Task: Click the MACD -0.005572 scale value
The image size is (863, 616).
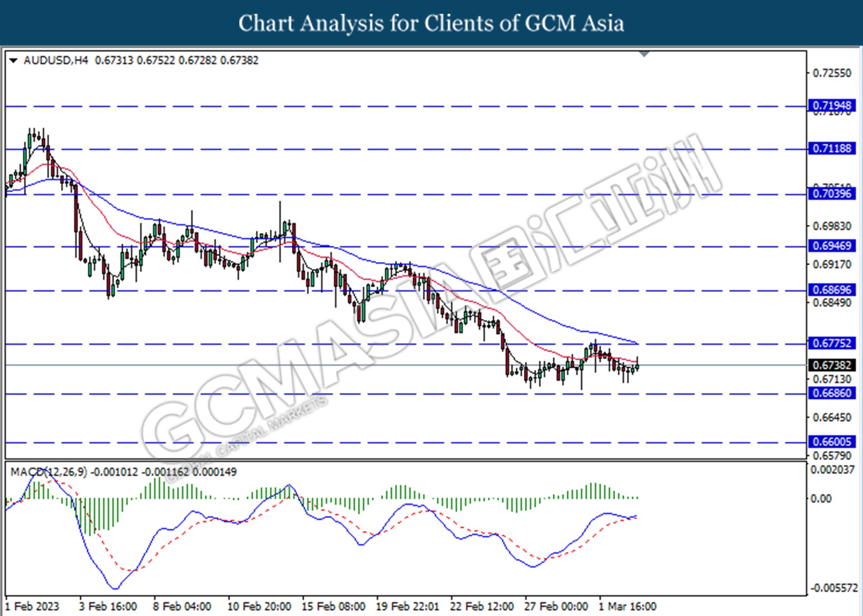Action: tap(834, 588)
